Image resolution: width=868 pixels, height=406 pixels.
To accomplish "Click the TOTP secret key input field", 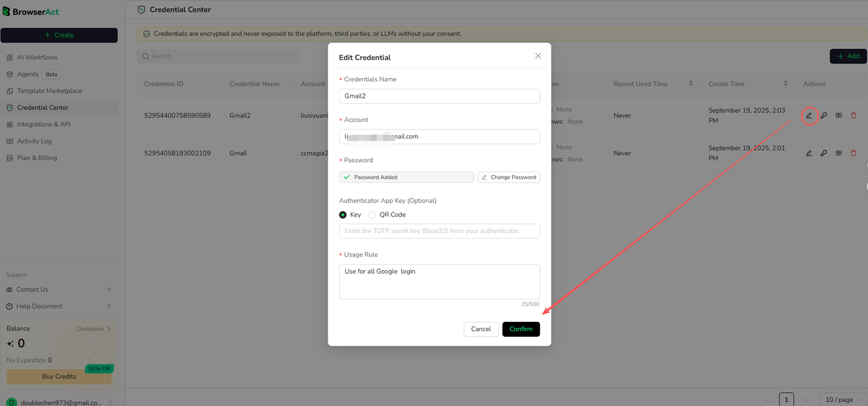I will (x=439, y=231).
